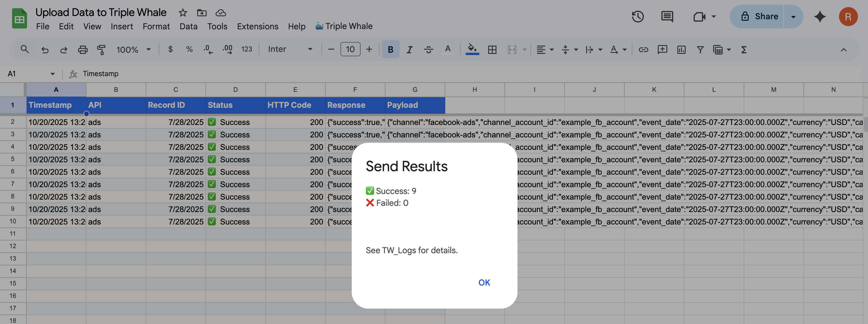The height and width of the screenshot is (324, 868).
Task: Click the create filter icon
Action: coord(700,49)
